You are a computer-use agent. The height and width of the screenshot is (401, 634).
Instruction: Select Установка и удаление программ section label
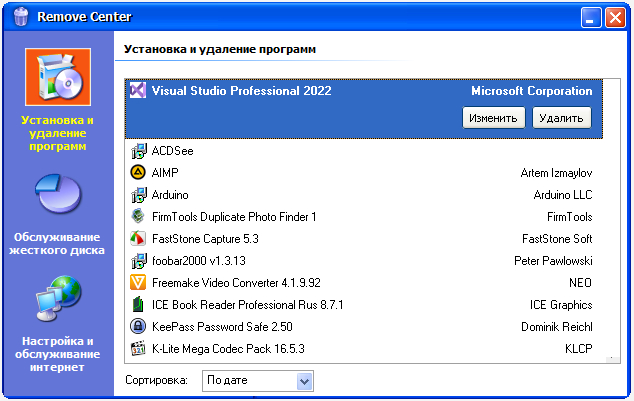point(57,133)
